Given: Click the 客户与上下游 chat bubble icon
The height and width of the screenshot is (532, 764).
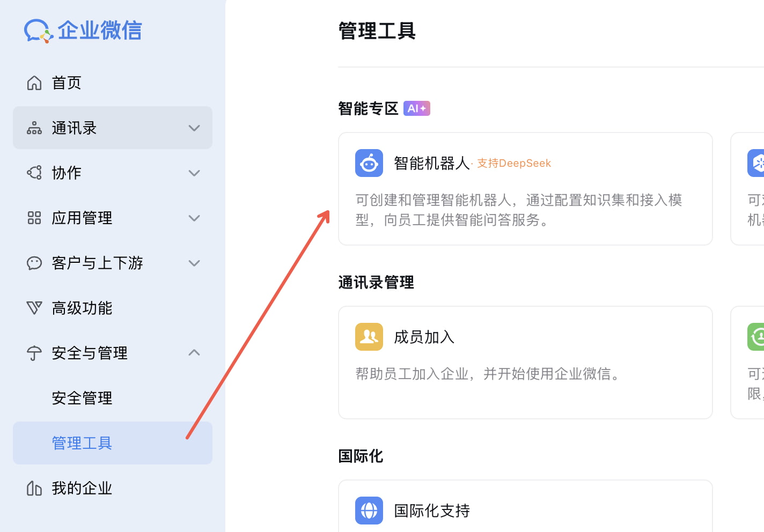Looking at the screenshot, I should pos(34,263).
